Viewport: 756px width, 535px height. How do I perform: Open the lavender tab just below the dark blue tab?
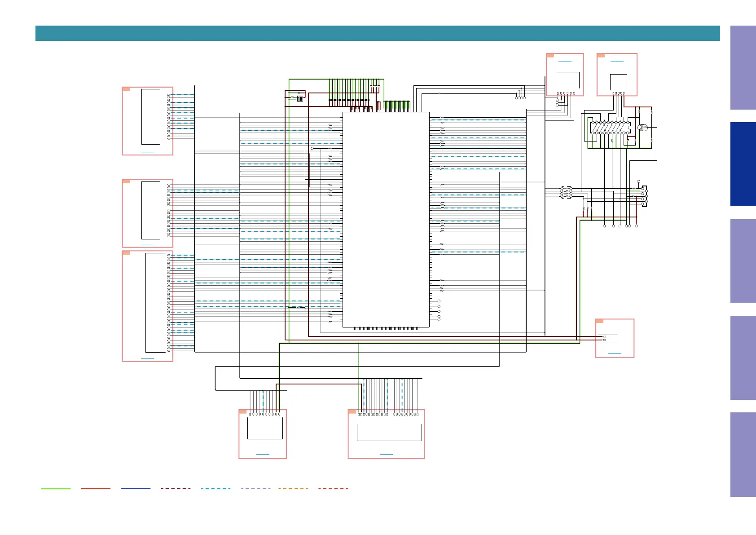pyautogui.click(x=743, y=261)
